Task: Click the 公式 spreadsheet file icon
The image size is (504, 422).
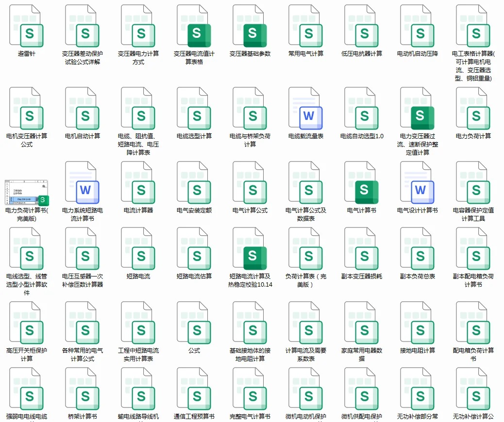Action: coord(194,323)
